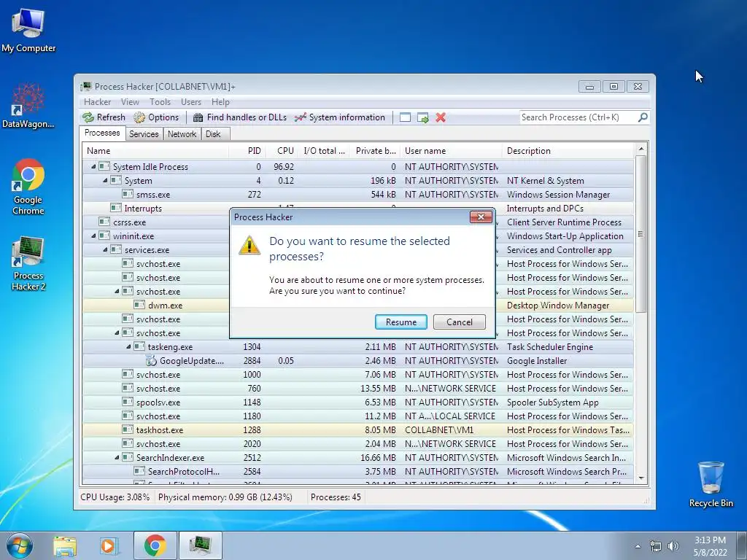The image size is (747, 560).
Task: Click the find window and thread icon
Action: 422,117
